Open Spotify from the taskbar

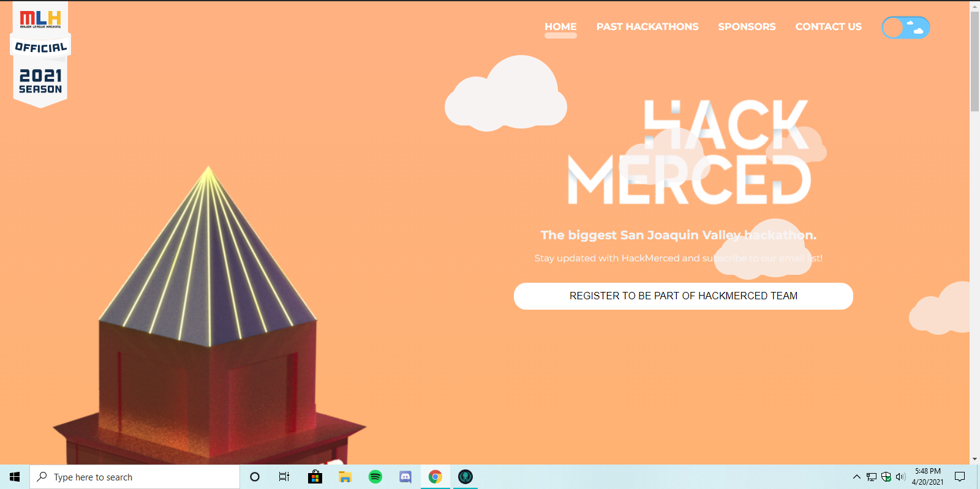click(375, 477)
